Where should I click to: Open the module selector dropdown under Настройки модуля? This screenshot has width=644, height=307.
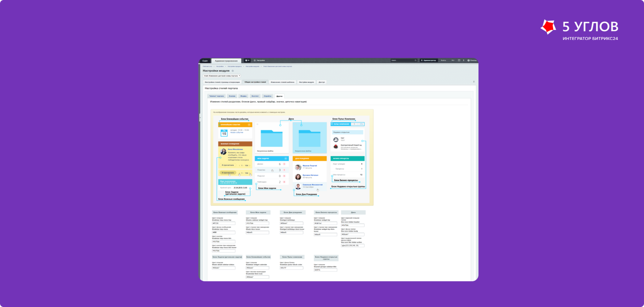click(222, 76)
